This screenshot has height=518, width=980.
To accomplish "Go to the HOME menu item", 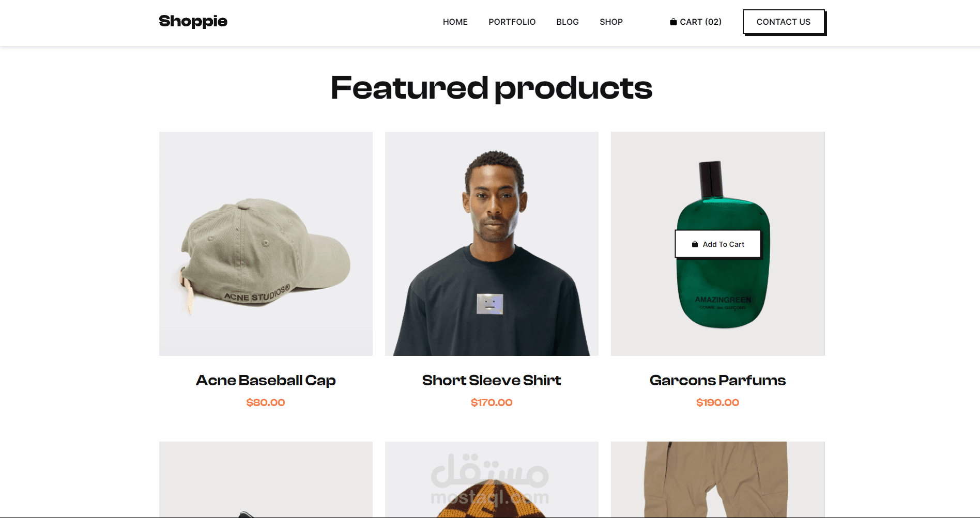I will point(455,22).
